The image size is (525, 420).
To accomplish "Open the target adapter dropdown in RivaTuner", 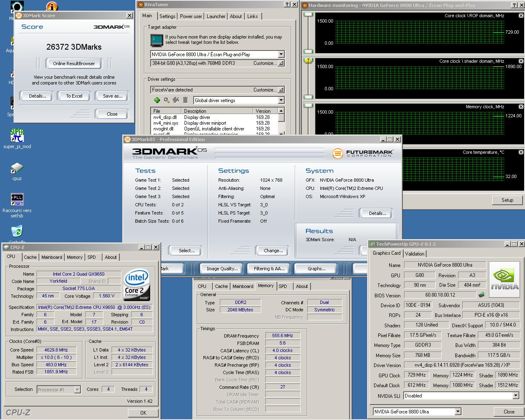I will pos(281,54).
